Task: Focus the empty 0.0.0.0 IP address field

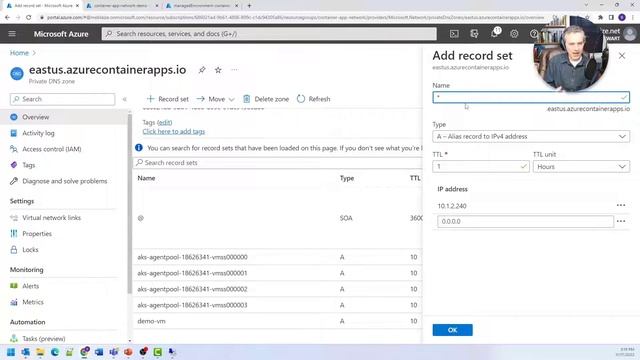Action: point(525,221)
